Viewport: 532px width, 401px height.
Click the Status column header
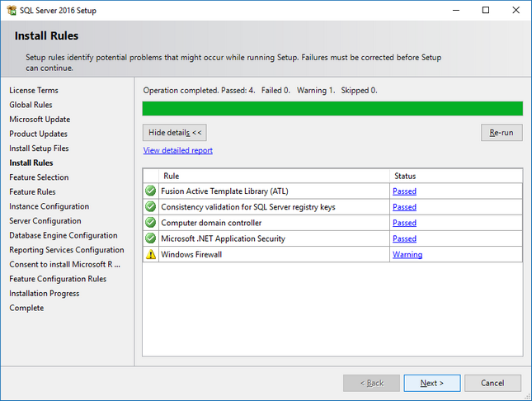pyautogui.click(x=456, y=176)
